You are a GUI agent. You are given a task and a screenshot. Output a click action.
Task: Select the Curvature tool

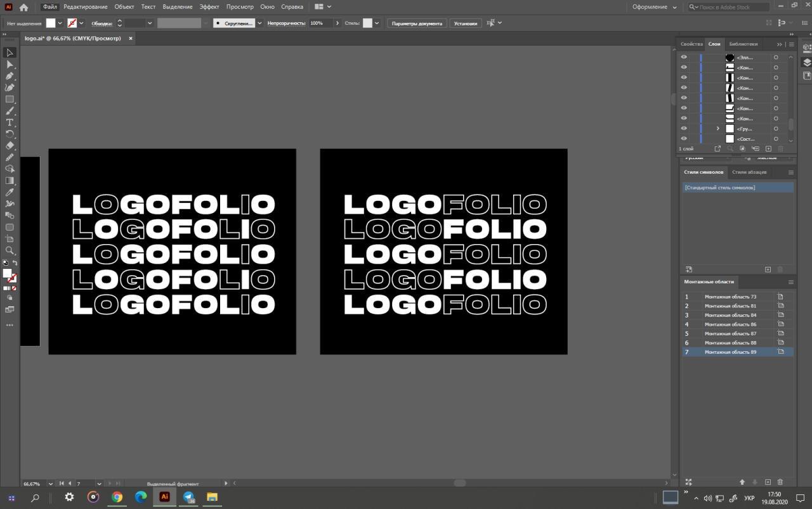tap(10, 87)
